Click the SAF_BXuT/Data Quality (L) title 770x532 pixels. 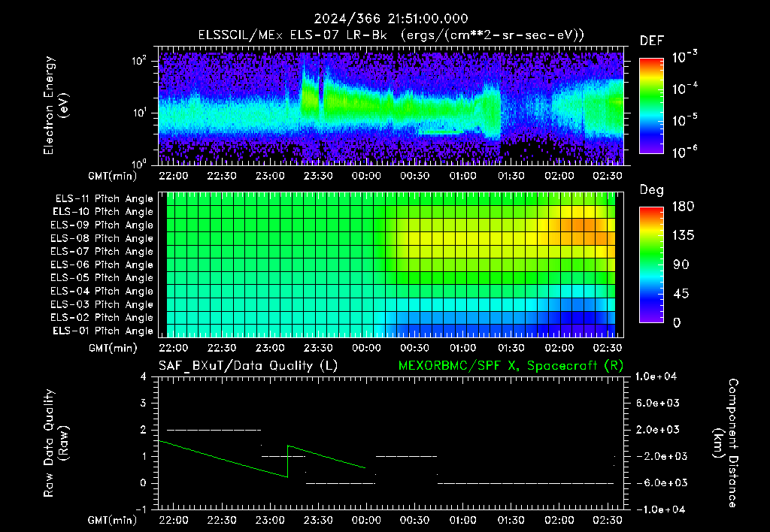pos(248,366)
